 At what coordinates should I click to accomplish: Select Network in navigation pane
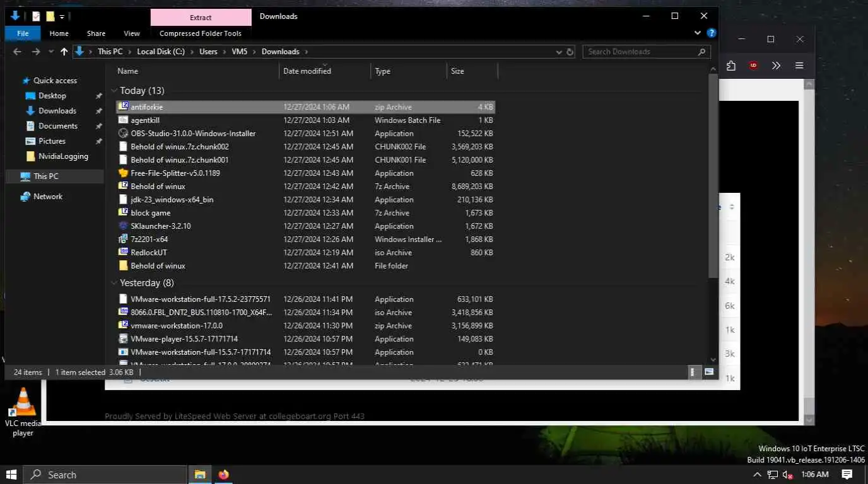[48, 197]
